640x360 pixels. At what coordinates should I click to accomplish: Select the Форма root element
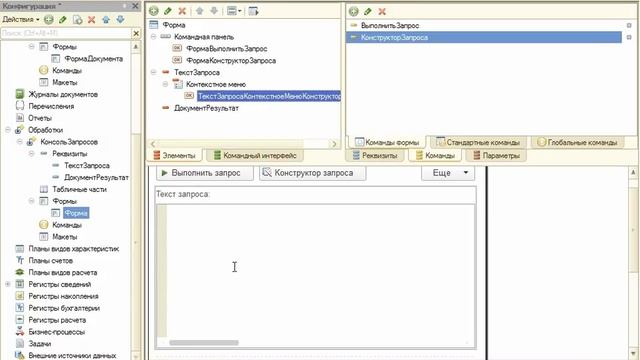point(173,25)
